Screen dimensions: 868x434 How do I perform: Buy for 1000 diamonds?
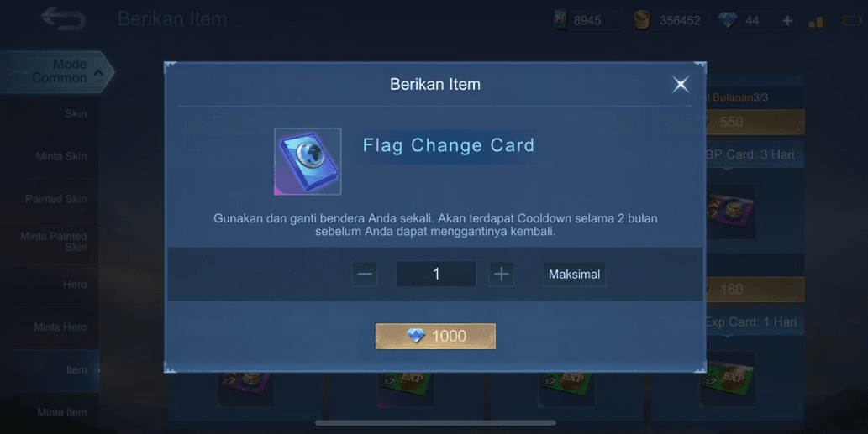coord(435,336)
